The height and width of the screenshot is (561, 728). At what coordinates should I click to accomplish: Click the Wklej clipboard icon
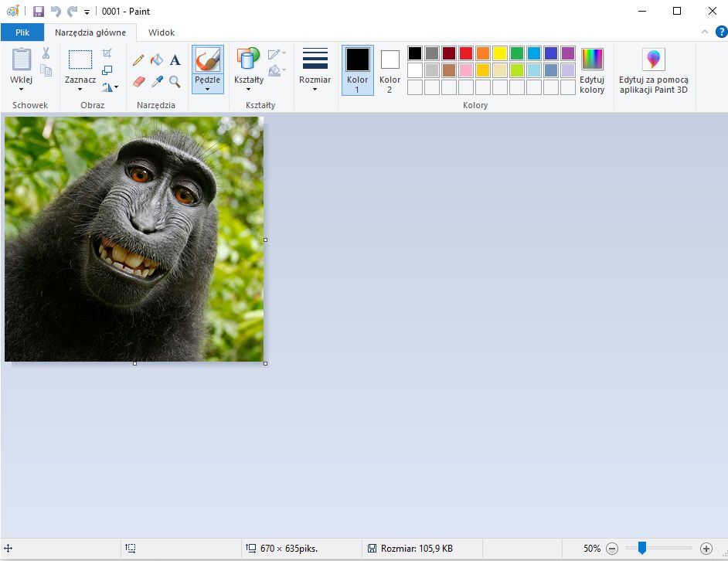[x=22, y=60]
